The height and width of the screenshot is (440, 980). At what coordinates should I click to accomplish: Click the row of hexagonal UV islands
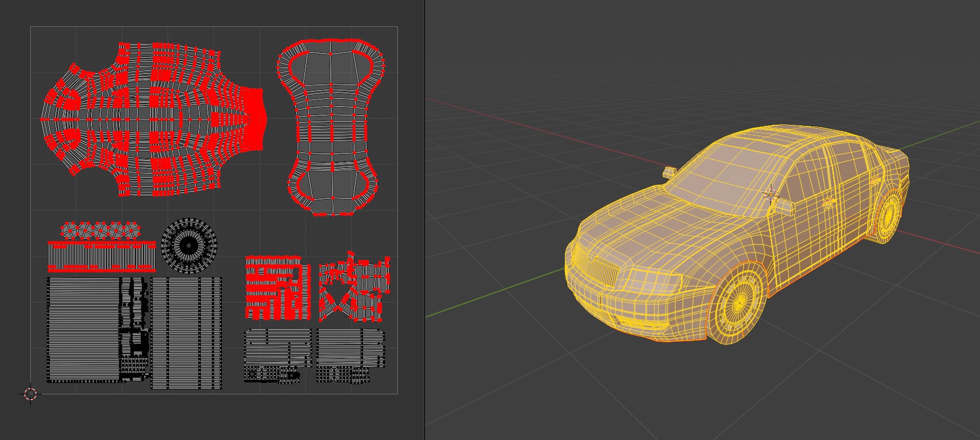100,230
